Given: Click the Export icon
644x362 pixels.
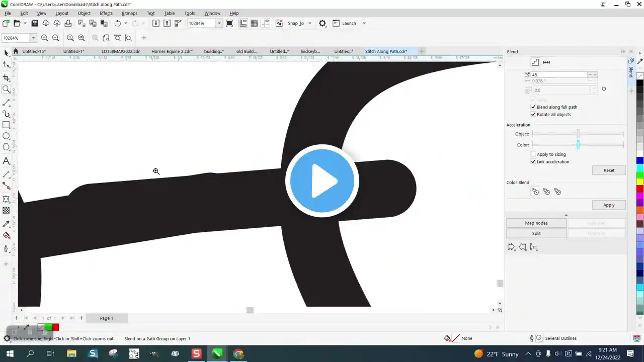Looking at the screenshot, I should coord(167,23).
